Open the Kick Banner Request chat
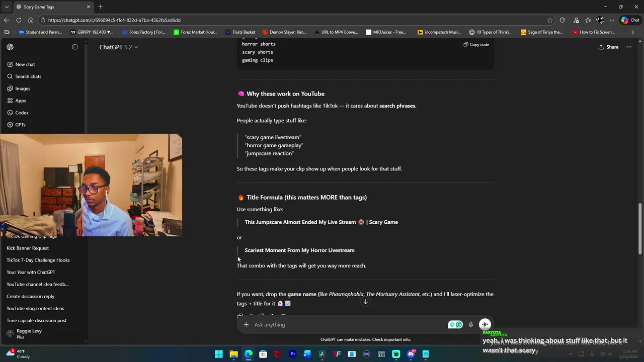Screen dimensions: 644x362 (x=28, y=248)
